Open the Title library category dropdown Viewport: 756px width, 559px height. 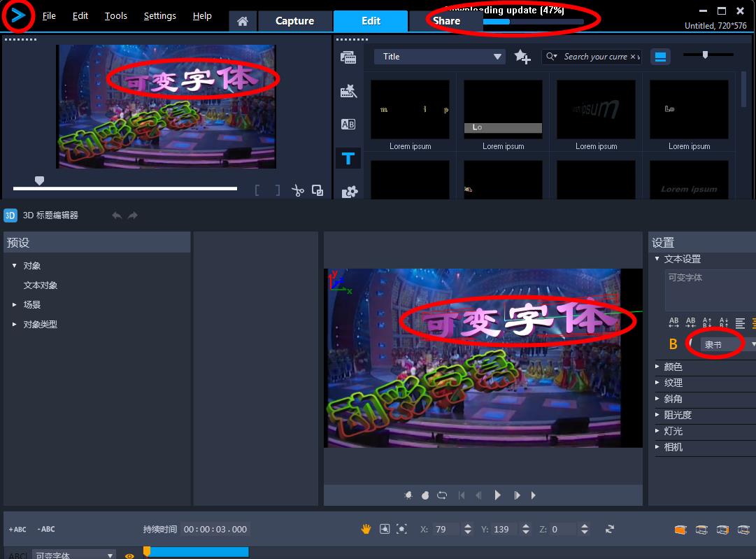(x=440, y=57)
